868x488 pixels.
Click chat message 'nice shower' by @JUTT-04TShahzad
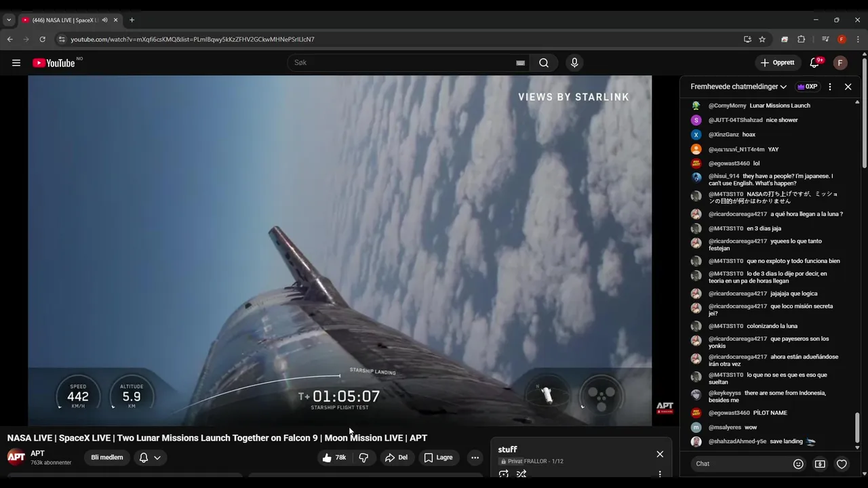[x=782, y=120]
